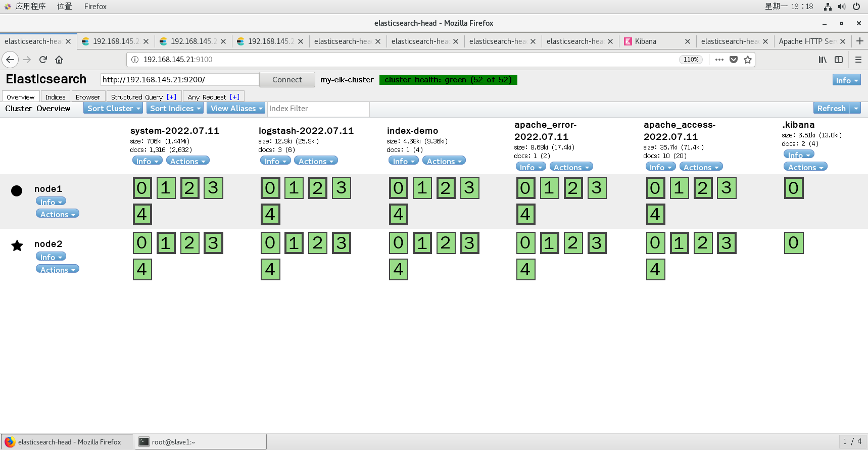The image size is (868, 450).
Task: Open Refresh interval dropdown arrow
Action: tap(855, 108)
